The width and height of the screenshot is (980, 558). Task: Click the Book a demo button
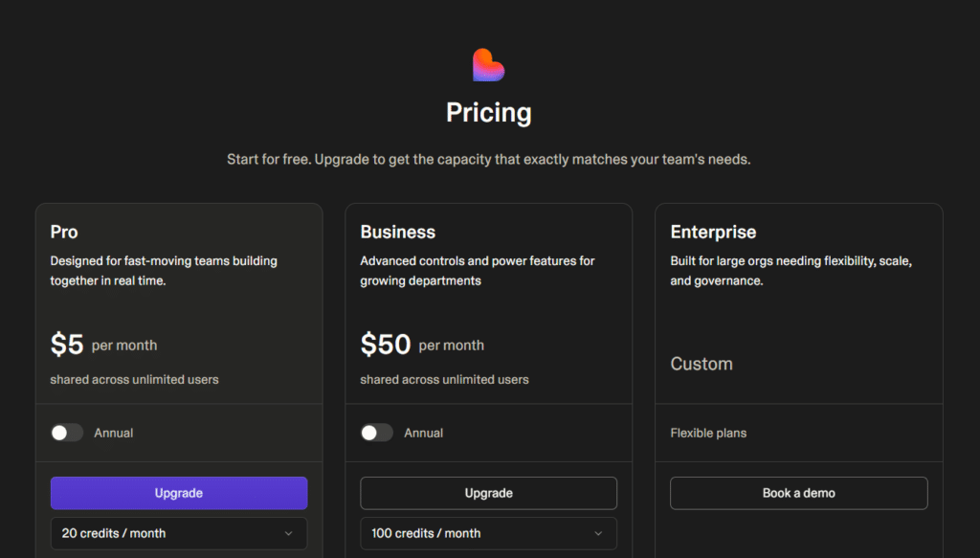(798, 493)
